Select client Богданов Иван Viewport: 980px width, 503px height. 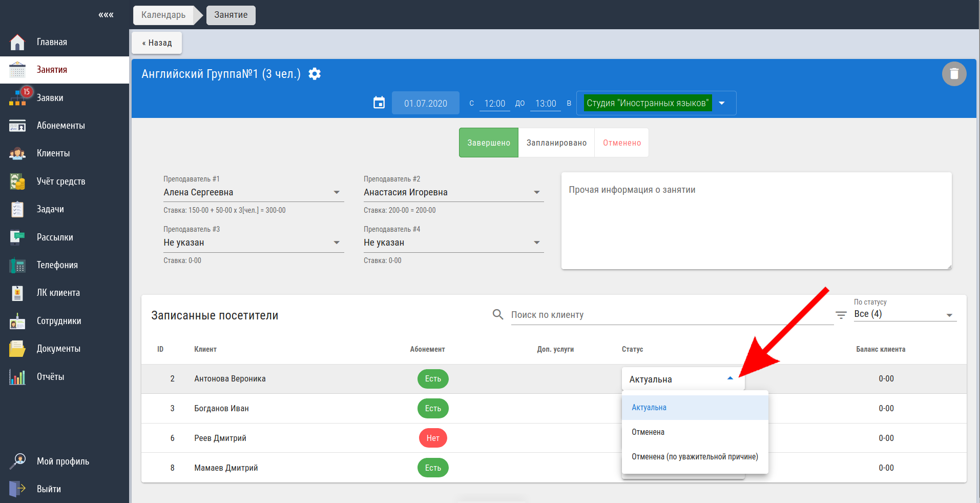click(221, 409)
